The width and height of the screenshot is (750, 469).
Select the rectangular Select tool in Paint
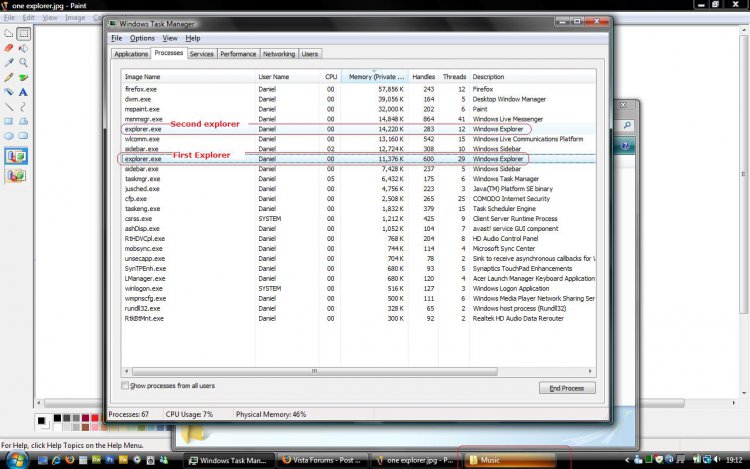[23, 33]
